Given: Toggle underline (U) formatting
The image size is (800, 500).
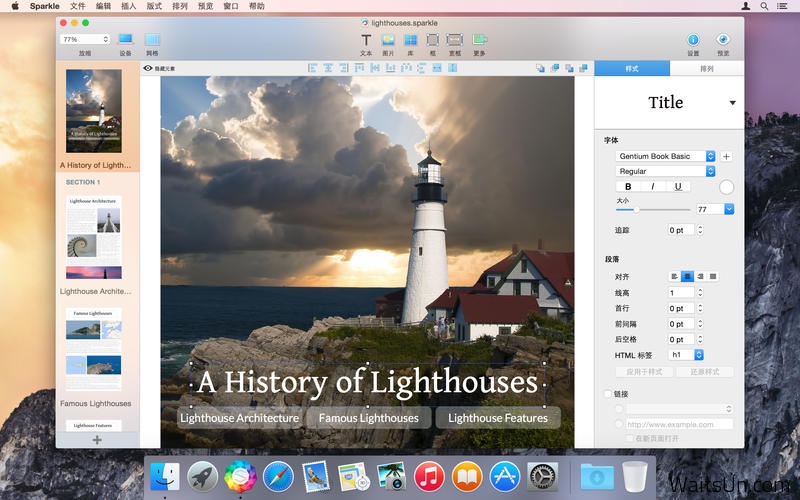Looking at the screenshot, I should click(x=678, y=187).
